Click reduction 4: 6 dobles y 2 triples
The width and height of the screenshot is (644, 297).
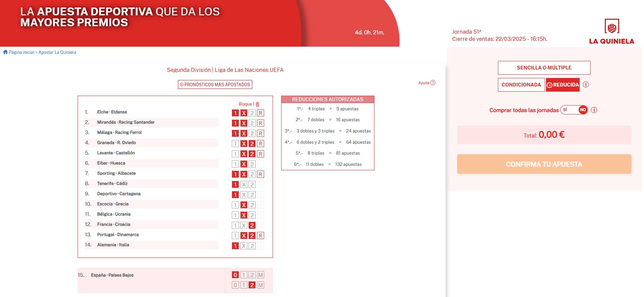(x=327, y=142)
